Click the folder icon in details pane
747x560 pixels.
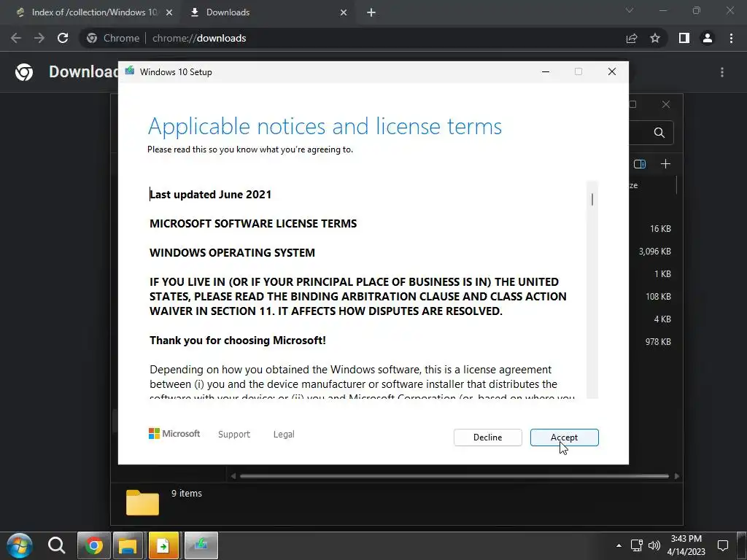tap(142, 502)
